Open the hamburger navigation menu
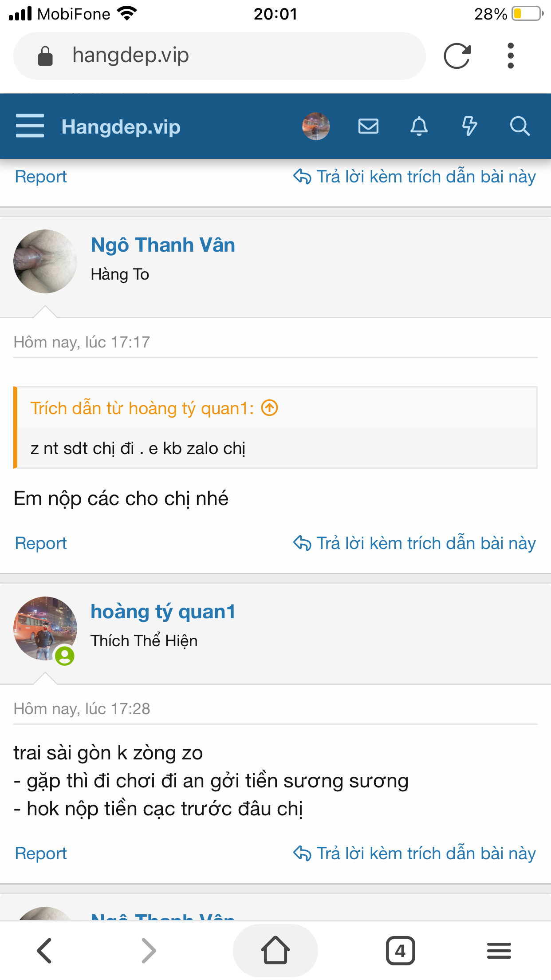The height and width of the screenshot is (980, 551). [30, 126]
